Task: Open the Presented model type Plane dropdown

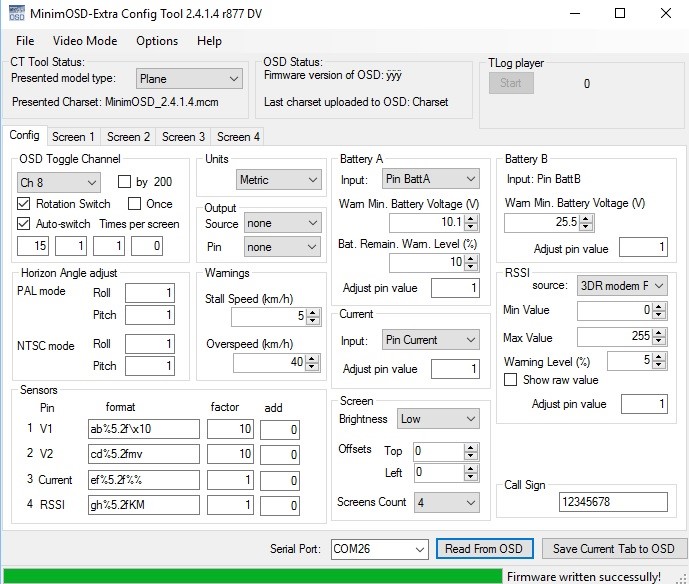Action: [x=189, y=79]
